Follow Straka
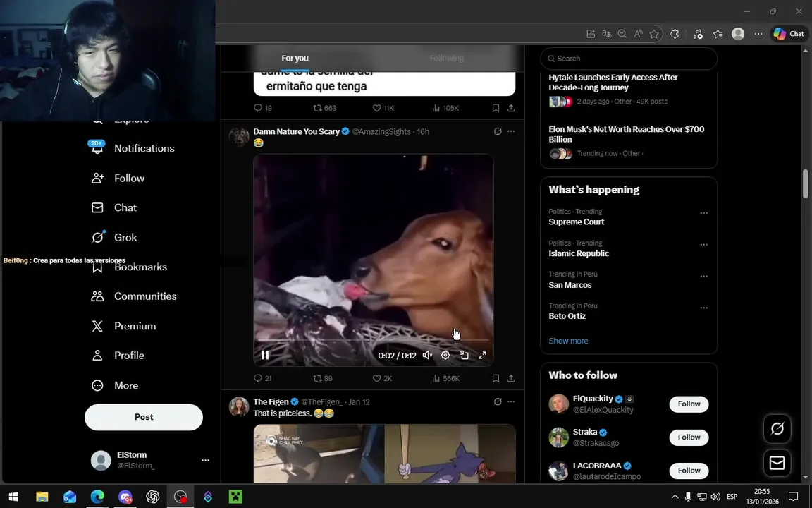This screenshot has height=508, width=812. [x=689, y=437]
